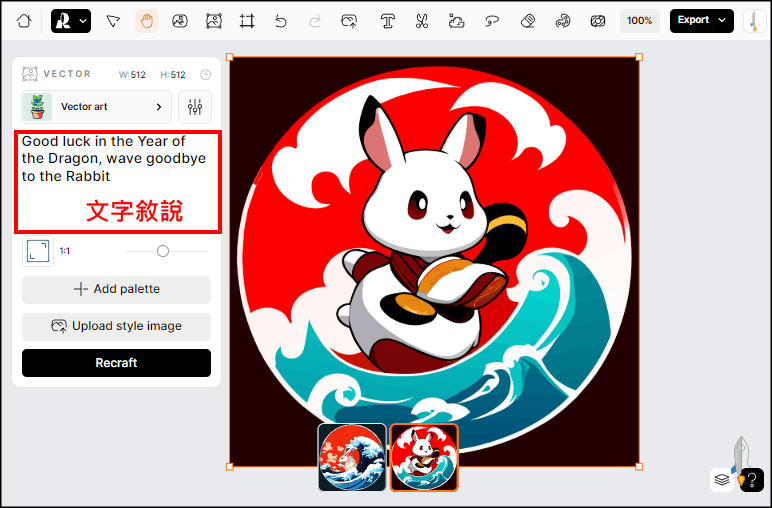Select the frame crop tool
772x508 pixels.
246,21
